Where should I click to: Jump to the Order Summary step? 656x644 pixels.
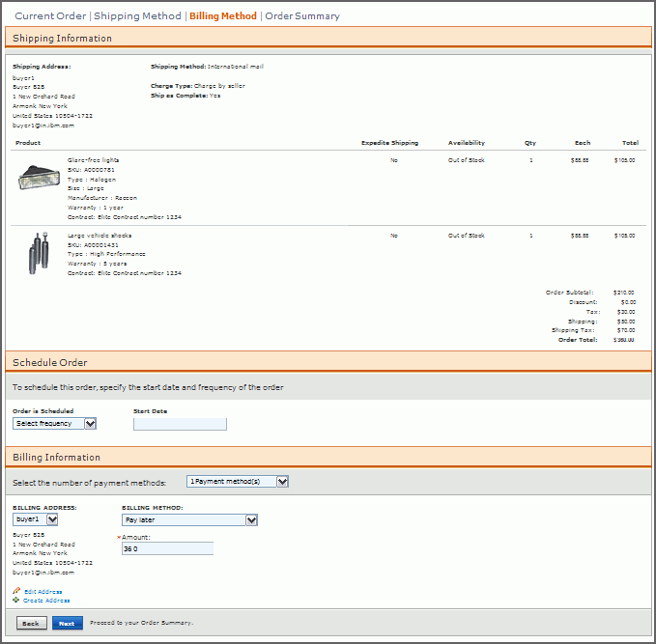click(302, 16)
